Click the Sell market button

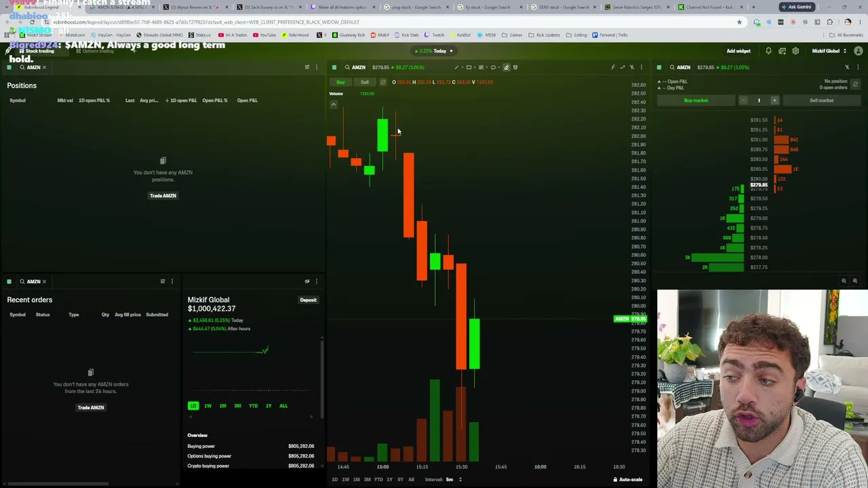click(821, 100)
